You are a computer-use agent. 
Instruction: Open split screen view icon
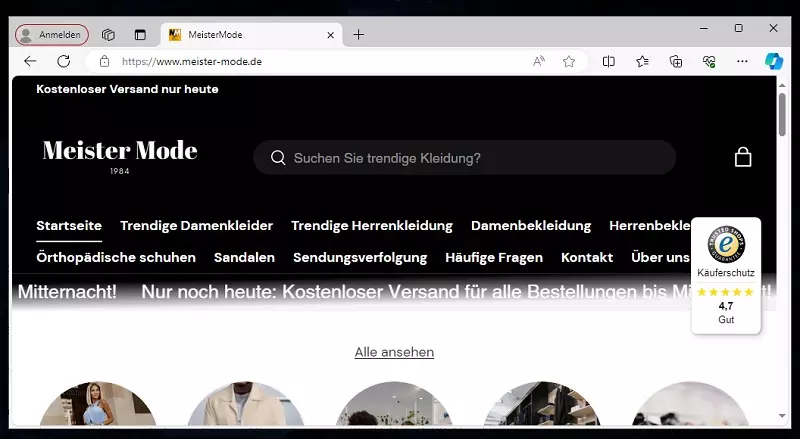click(x=608, y=62)
